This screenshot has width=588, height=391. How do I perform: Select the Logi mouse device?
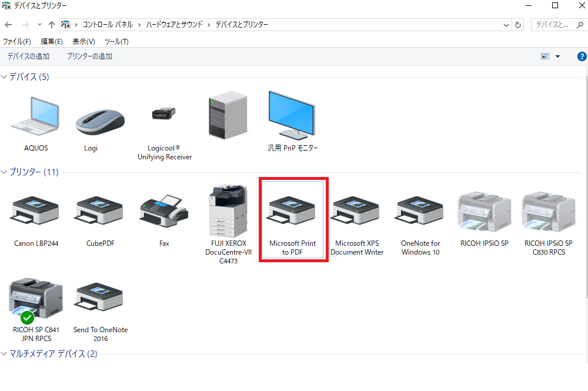click(x=100, y=122)
